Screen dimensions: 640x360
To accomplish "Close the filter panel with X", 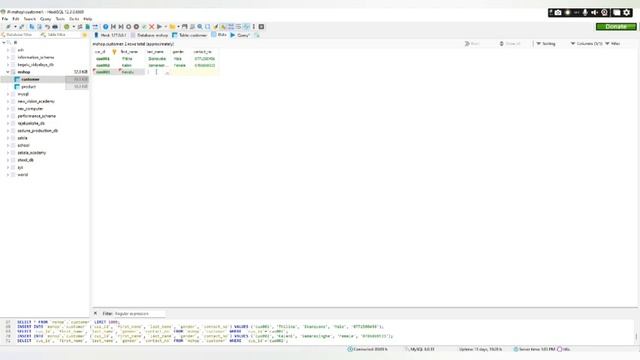I will tap(96, 313).
